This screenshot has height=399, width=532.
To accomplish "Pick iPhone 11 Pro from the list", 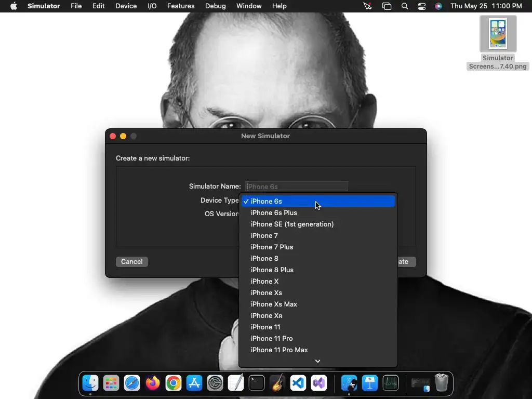I will (318, 339).
